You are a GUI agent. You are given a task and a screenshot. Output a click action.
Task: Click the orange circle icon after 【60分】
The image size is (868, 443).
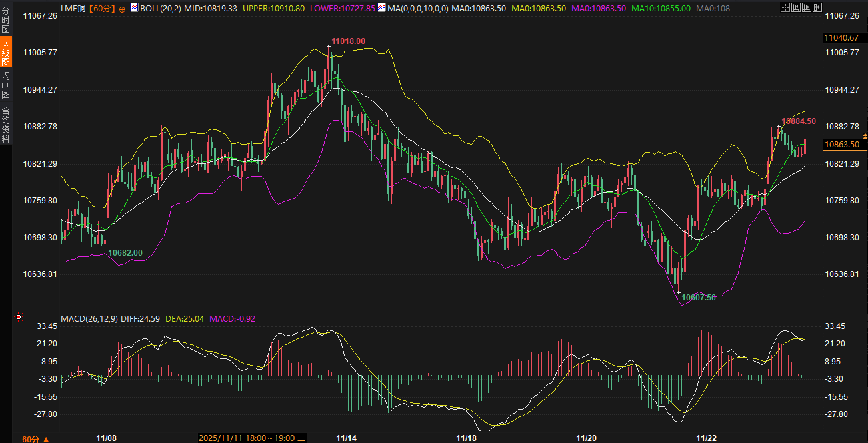pos(122,9)
